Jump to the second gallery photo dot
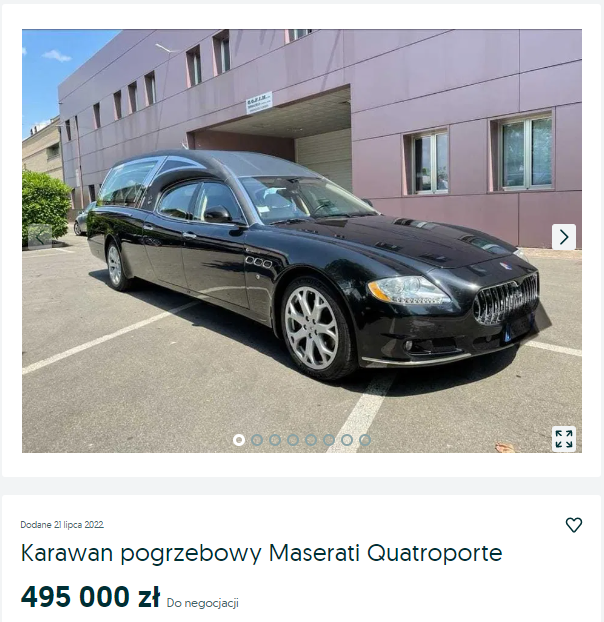The height and width of the screenshot is (622, 604). click(x=257, y=440)
